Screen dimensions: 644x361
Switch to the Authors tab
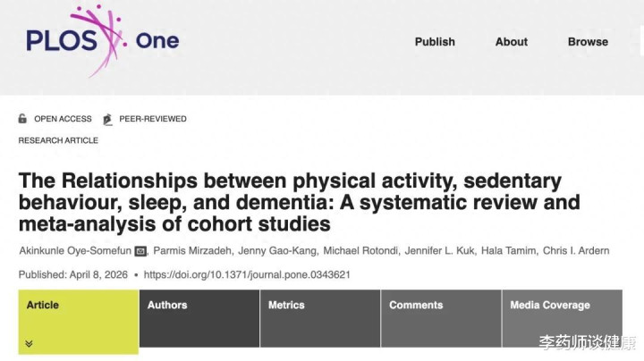[167, 305]
